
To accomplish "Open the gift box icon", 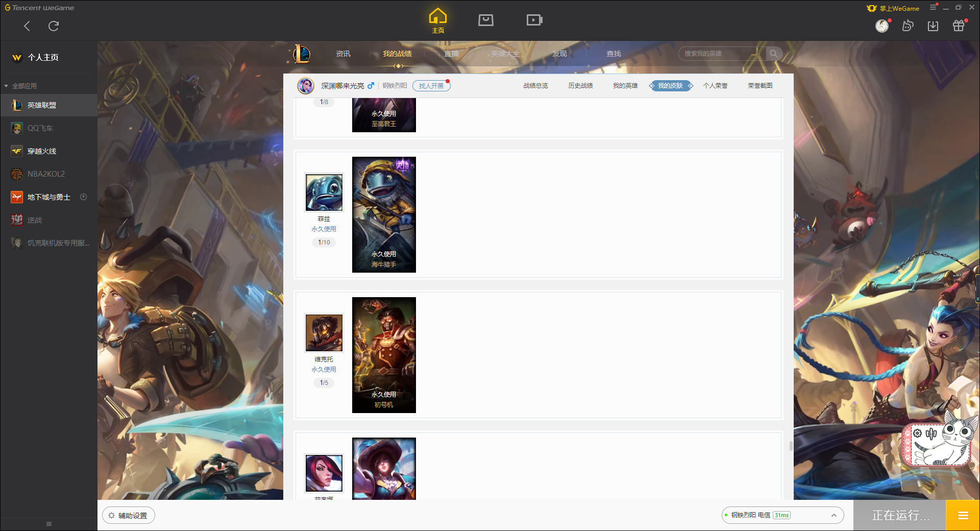I will tap(959, 26).
